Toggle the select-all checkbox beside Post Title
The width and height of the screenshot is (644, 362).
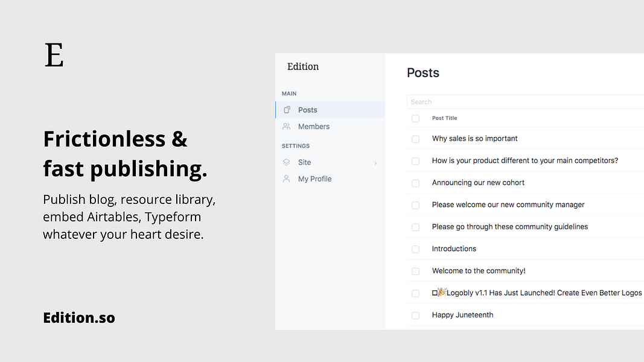415,118
